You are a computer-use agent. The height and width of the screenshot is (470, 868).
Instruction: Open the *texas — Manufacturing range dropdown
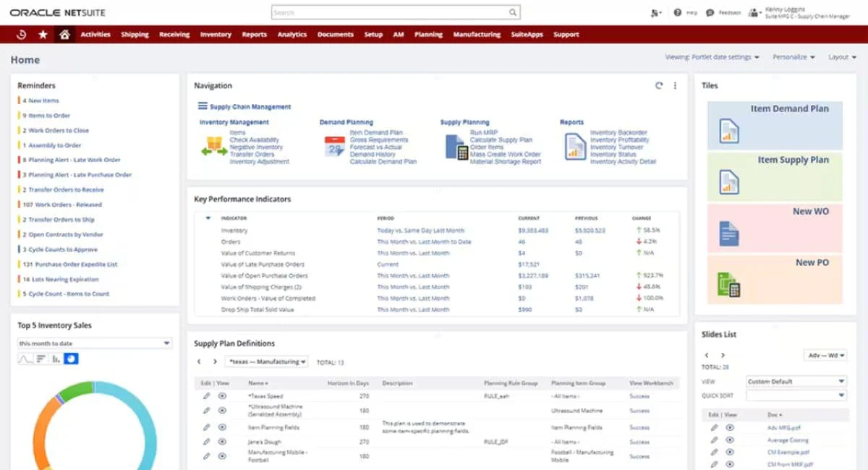(x=267, y=362)
